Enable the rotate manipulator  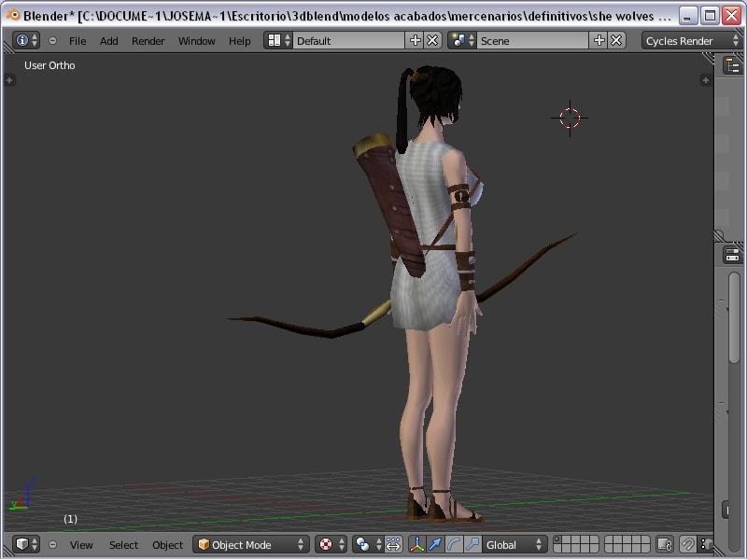[454, 544]
